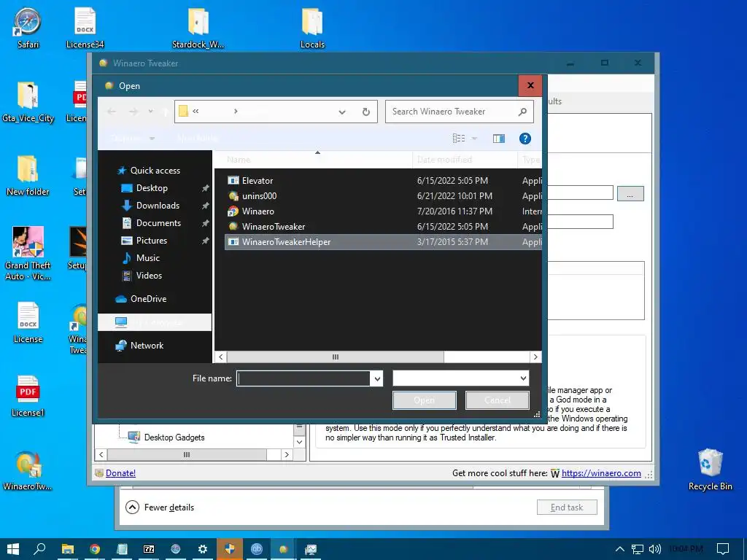Refresh the folder in Open dialog
The width and height of the screenshot is (747, 560).
coord(366,112)
